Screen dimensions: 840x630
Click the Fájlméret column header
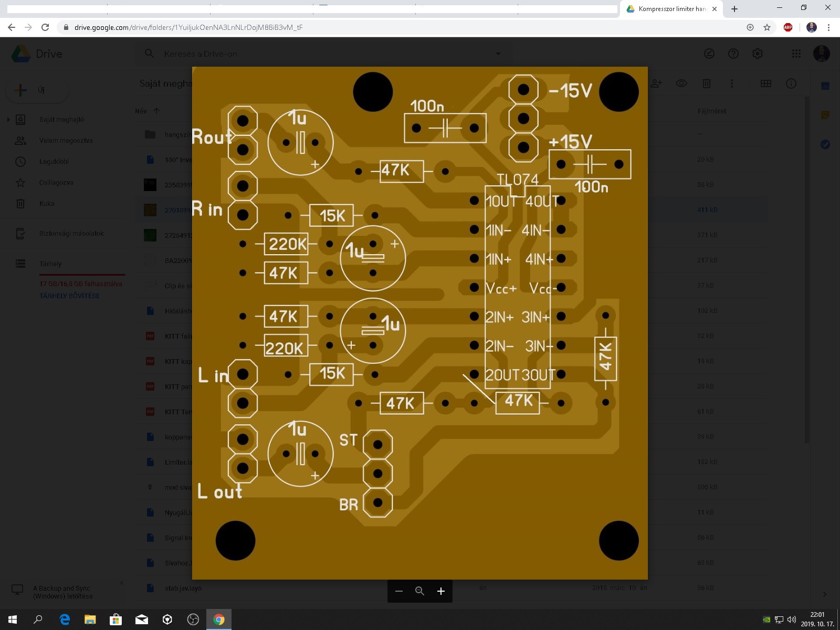click(x=712, y=111)
